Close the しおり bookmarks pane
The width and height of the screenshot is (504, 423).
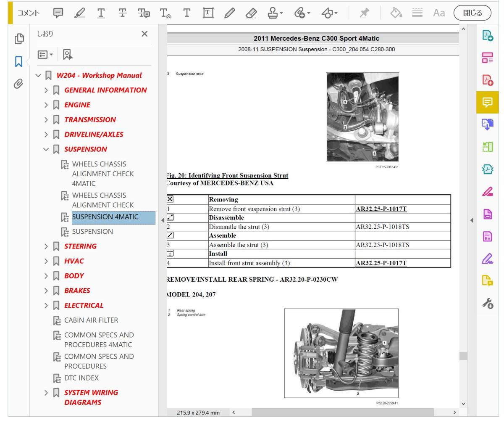pyautogui.click(x=144, y=34)
